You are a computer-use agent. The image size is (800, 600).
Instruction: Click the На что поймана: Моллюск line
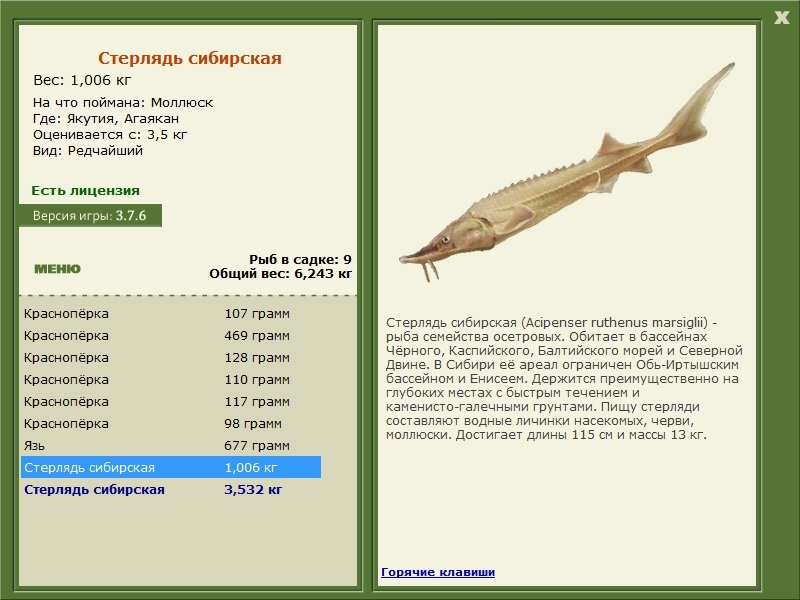pyautogui.click(x=123, y=103)
